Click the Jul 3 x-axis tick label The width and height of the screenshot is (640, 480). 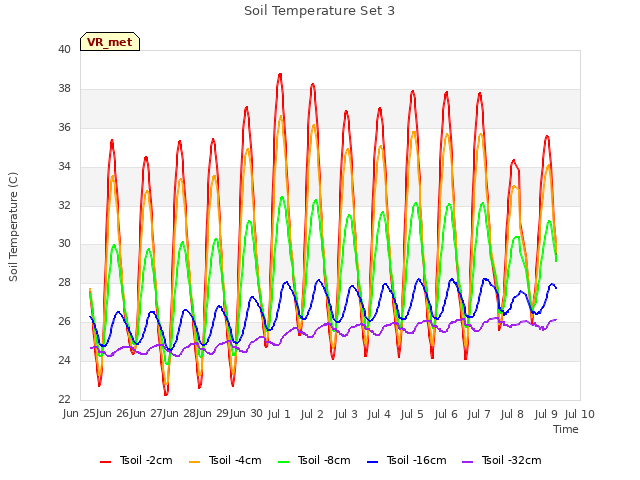pos(346,414)
